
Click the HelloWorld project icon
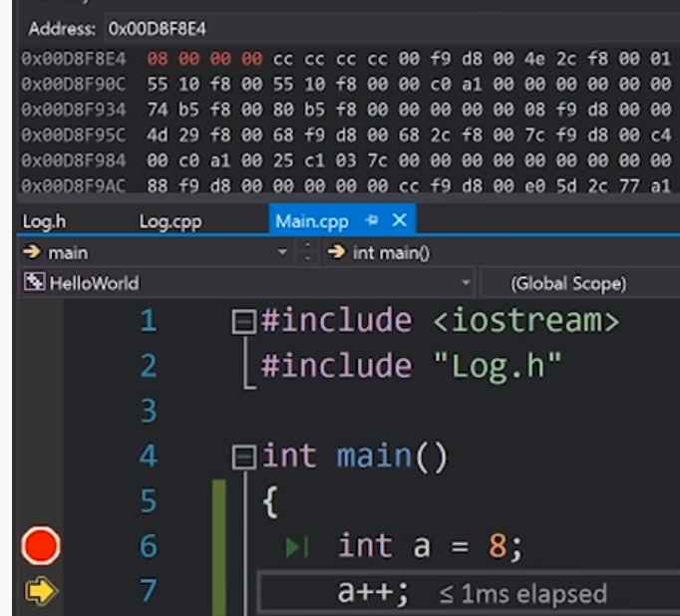tap(34, 282)
